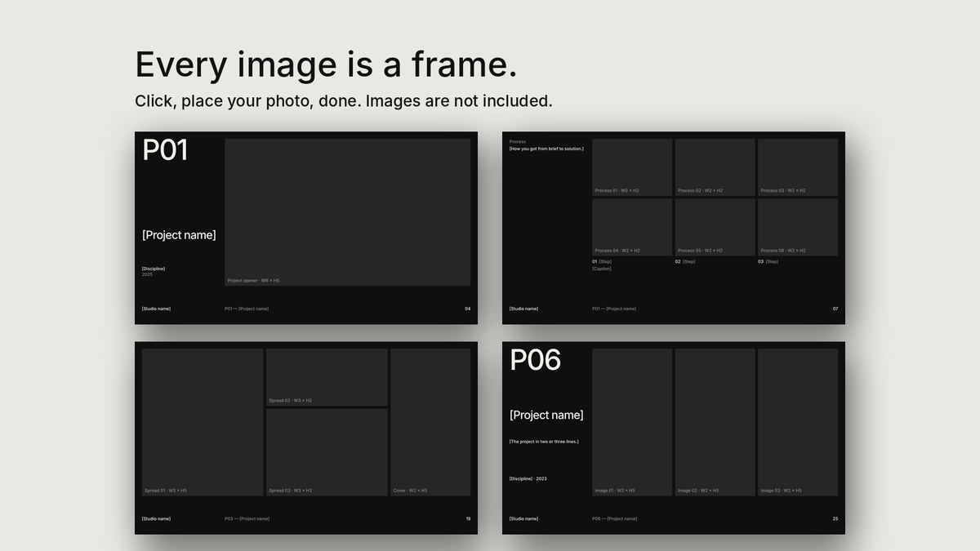Screen dimensions: 980x551
Task: Click footer 'P01 — [Project name]' on slide 07
Action: pos(614,309)
